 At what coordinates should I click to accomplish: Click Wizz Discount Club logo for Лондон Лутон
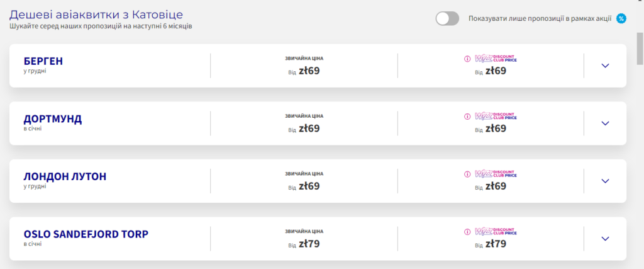(x=496, y=174)
